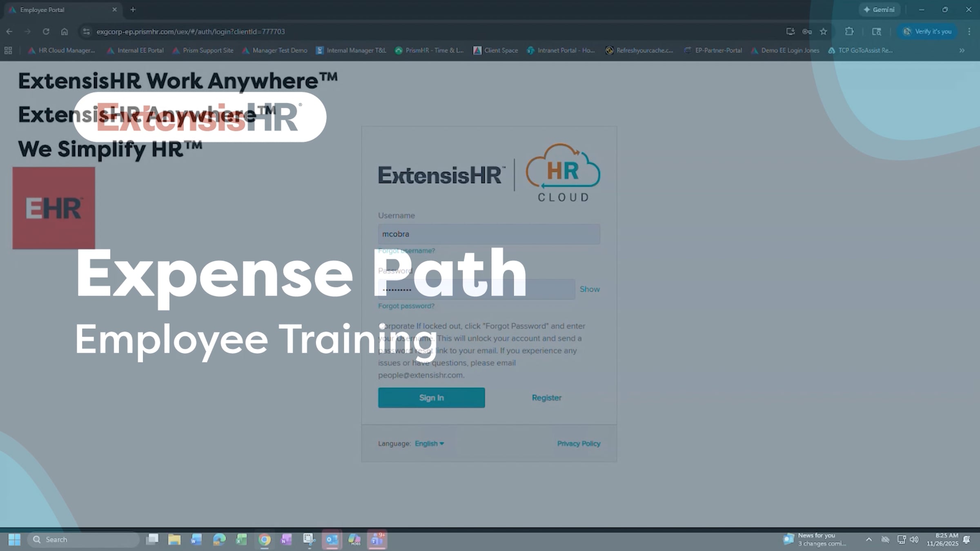Open Outlook from the taskbar
The image size is (980, 551).
[332, 540]
